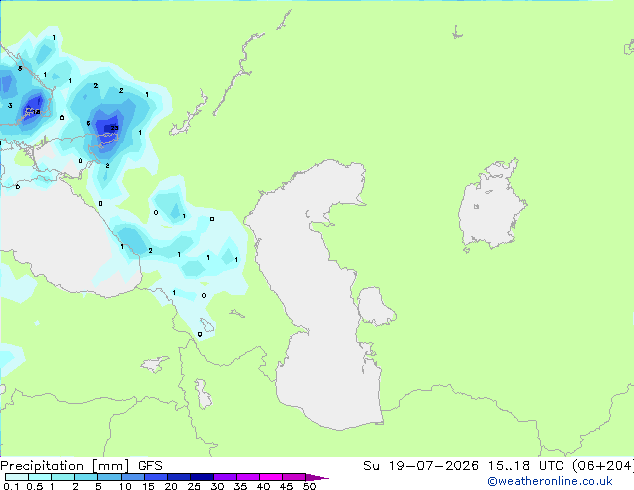The image size is (634, 490).
Task: Choose the 2–5 mm legend swatch
Action: (86, 477)
